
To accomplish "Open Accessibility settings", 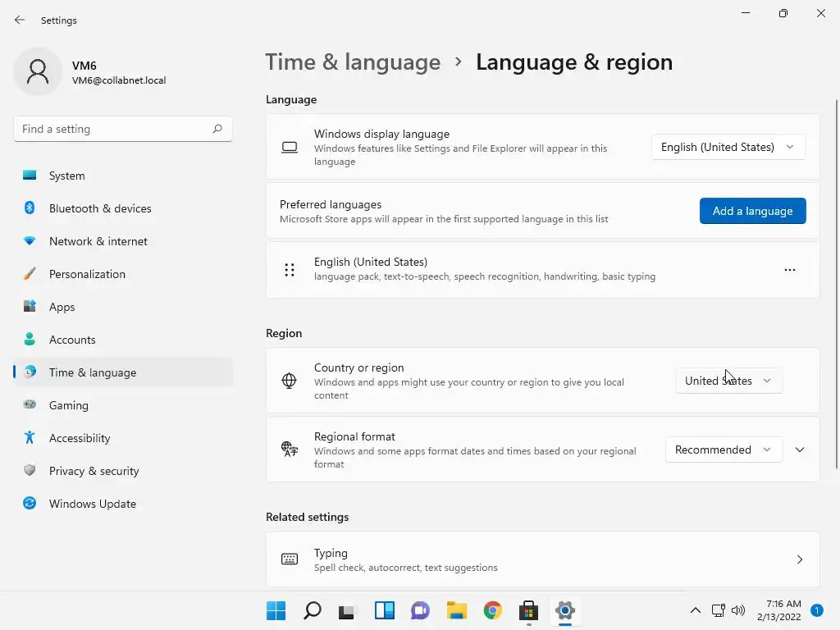I will point(123,438).
